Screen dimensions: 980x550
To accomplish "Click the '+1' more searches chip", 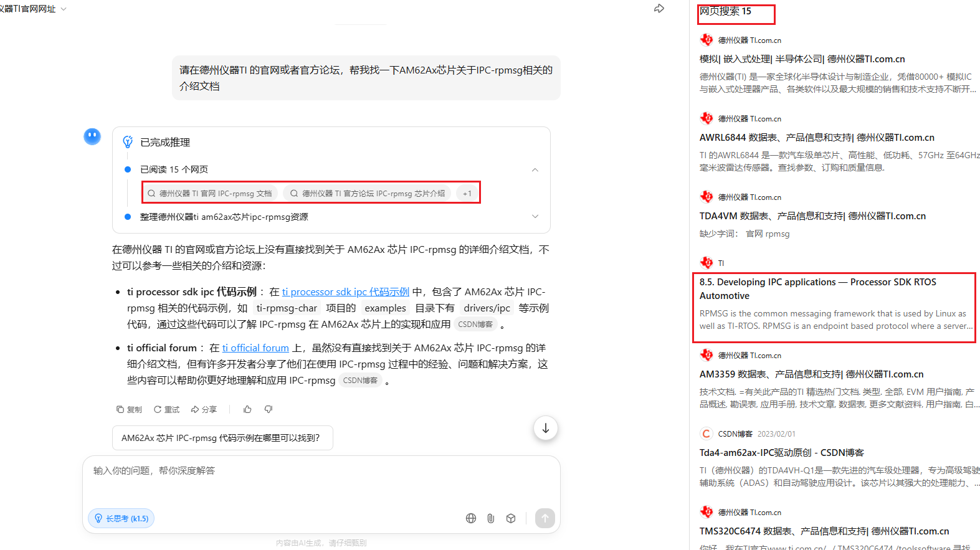I will point(467,193).
